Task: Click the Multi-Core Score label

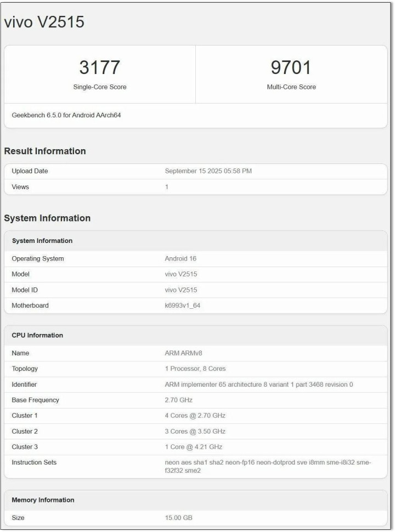Action: tap(291, 87)
